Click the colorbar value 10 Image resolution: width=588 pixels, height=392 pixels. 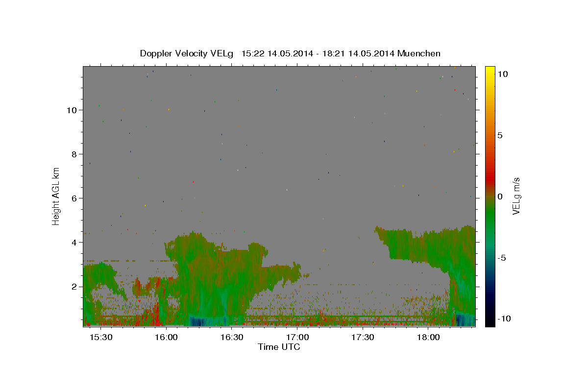(502, 73)
